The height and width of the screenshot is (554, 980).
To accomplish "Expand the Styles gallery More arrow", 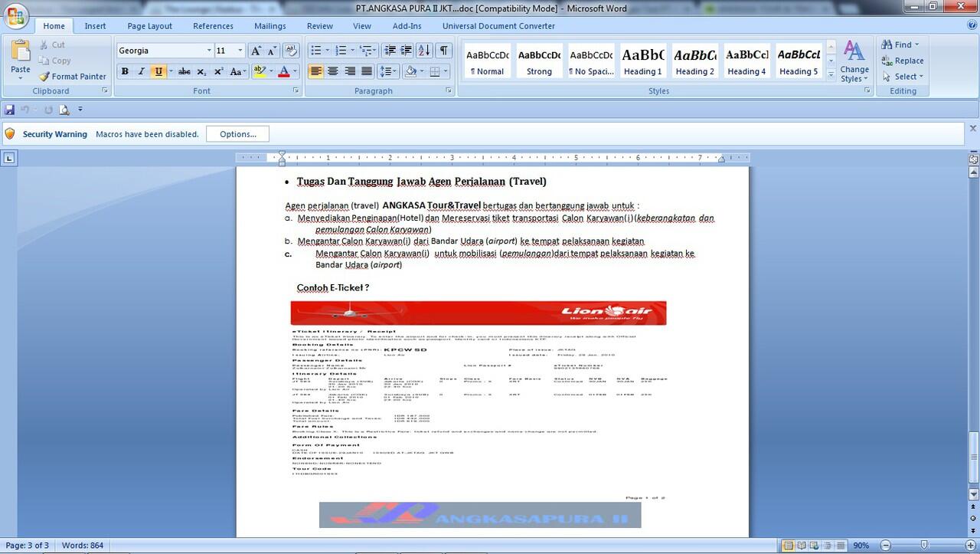I will click(x=831, y=75).
